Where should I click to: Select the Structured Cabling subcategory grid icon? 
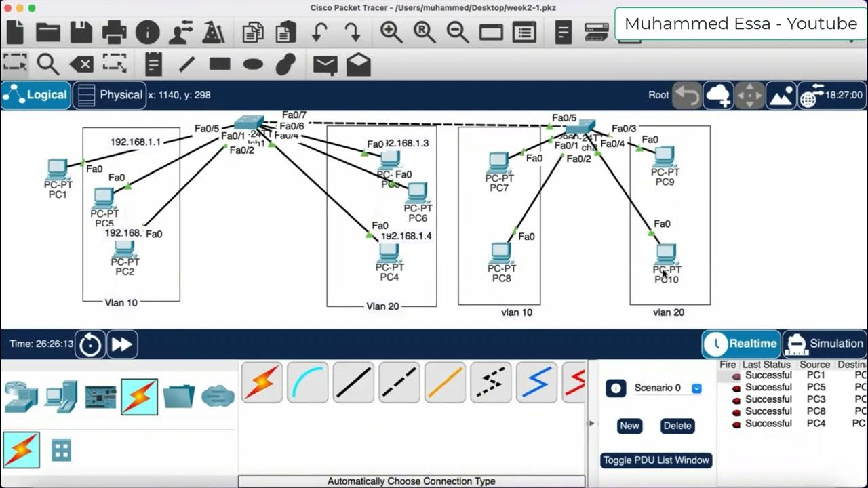62,450
